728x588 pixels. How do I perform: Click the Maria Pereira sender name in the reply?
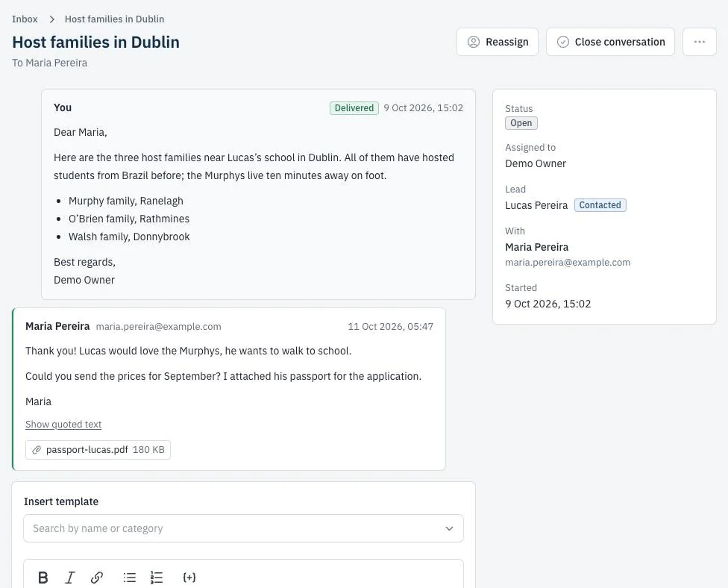tap(57, 326)
